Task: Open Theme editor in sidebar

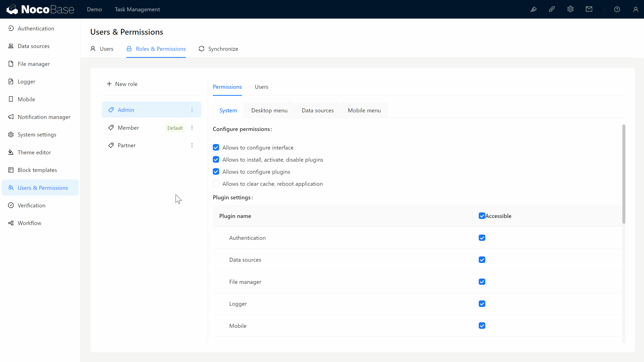Action: (34, 152)
